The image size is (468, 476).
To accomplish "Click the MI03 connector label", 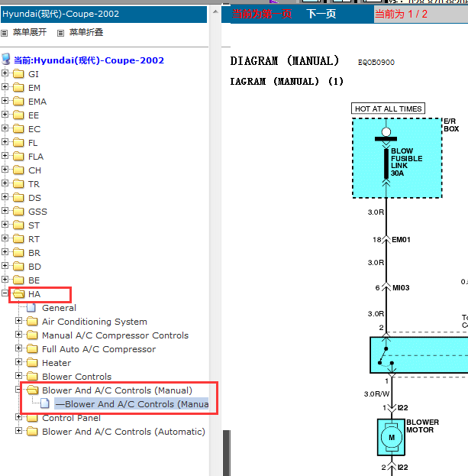I will (x=401, y=287).
